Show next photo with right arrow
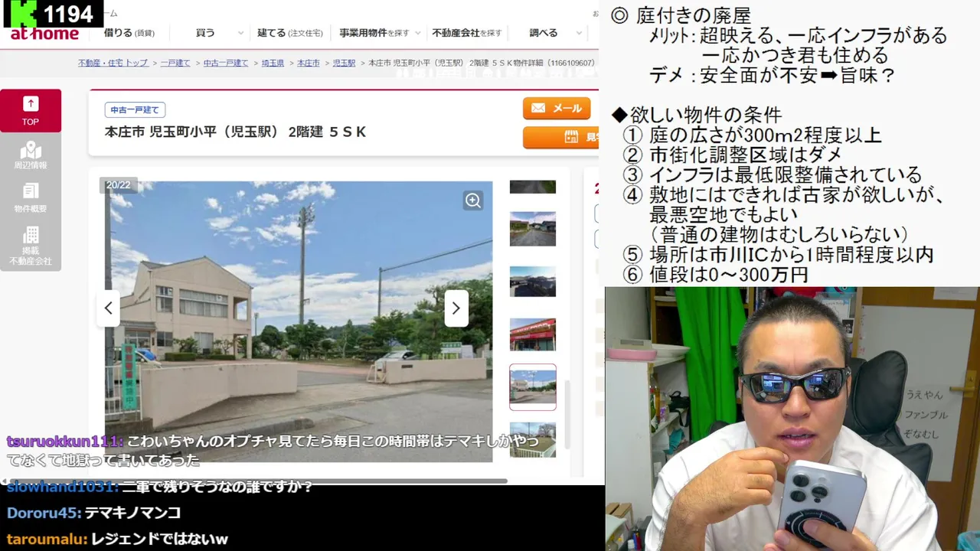Screen dimensions: 980x551 [x=456, y=308]
